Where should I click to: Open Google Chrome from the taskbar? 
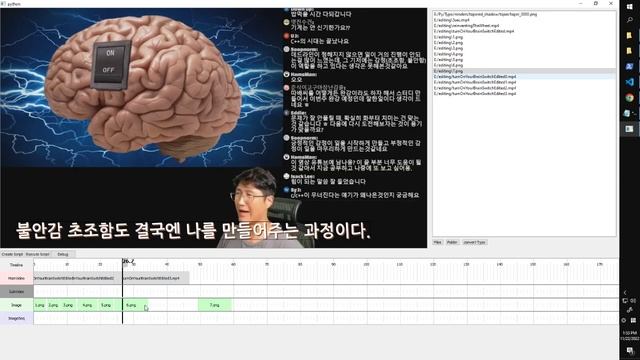(629, 98)
